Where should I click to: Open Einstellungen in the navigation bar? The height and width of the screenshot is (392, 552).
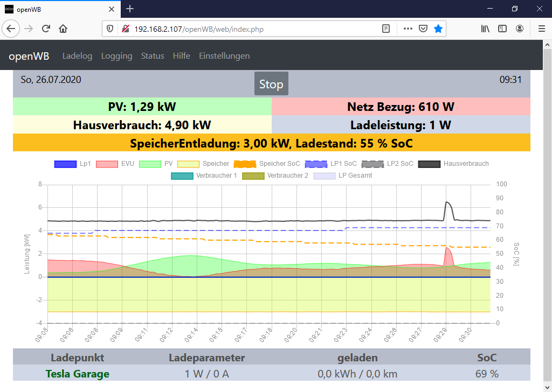coord(224,56)
